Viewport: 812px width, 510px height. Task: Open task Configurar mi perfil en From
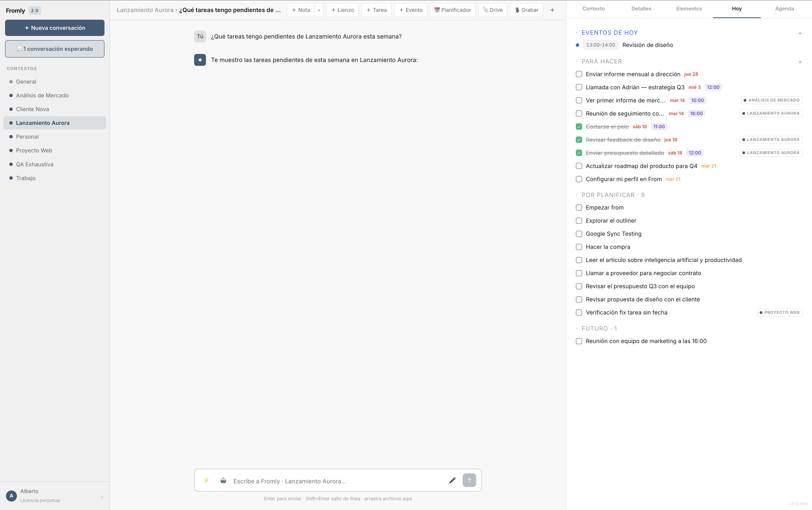624,179
